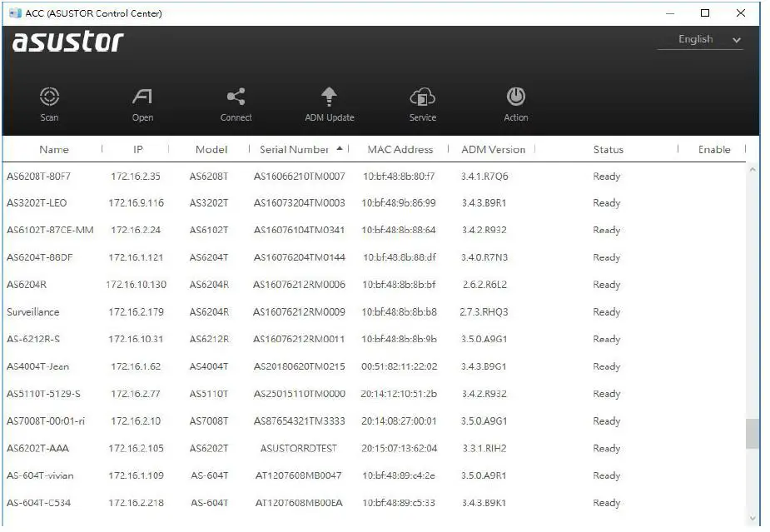The image size is (770, 532).
Task: Sort by Name column header
Action: coord(54,149)
